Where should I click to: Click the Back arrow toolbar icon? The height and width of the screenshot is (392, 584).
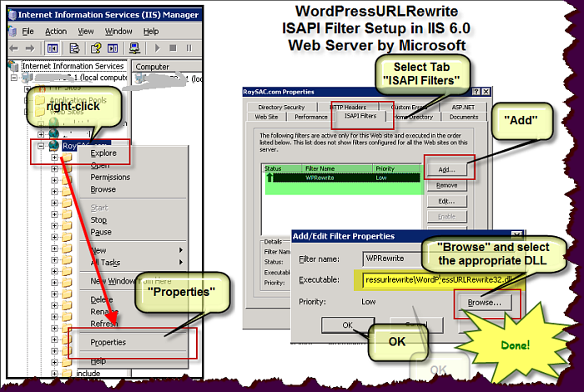14,48
